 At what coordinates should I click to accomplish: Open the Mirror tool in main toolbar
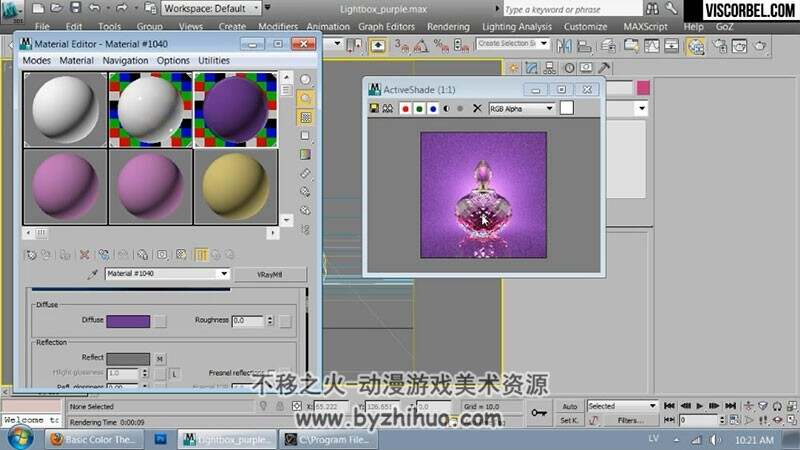click(564, 46)
